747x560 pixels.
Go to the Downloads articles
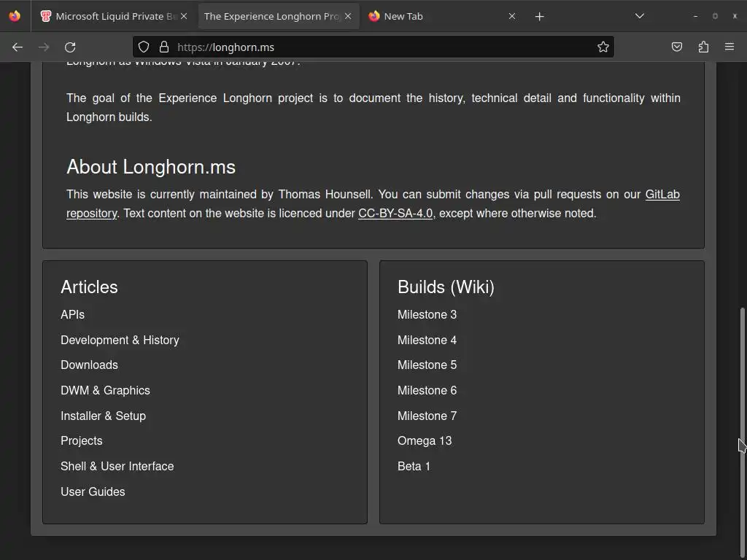pos(89,365)
